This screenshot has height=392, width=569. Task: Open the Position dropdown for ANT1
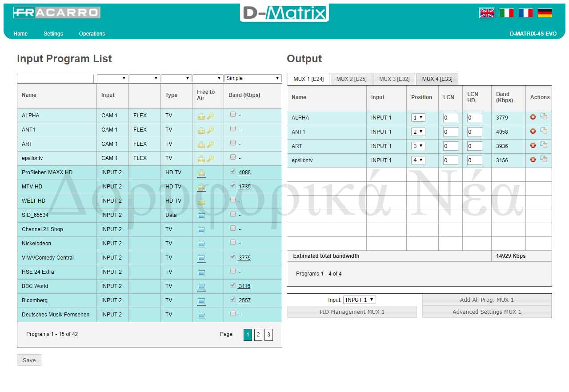coord(418,132)
